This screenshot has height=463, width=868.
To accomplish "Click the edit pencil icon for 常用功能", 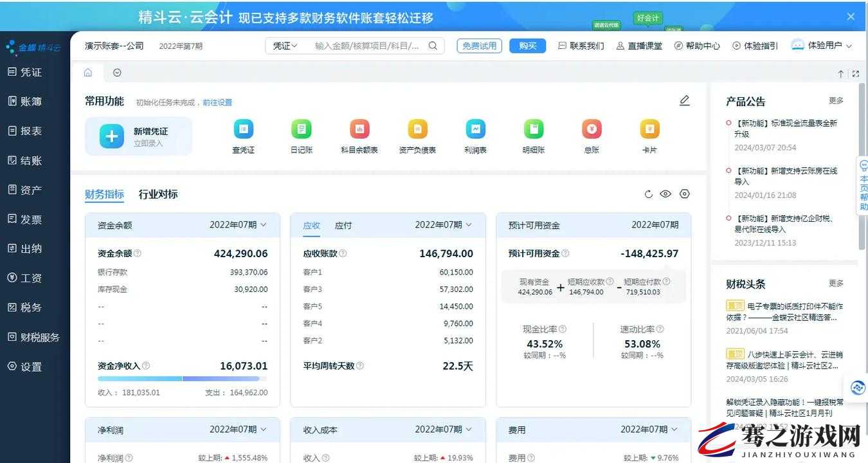I will (x=685, y=100).
